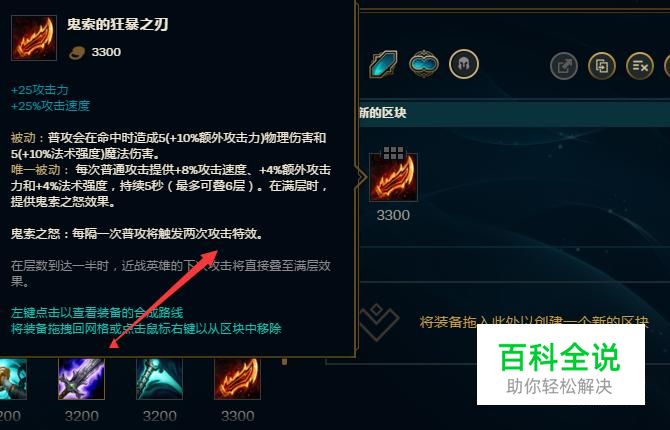
Task: Click the 鬼索的狂暴之刃 icon in tooltip header
Action: click(34, 38)
